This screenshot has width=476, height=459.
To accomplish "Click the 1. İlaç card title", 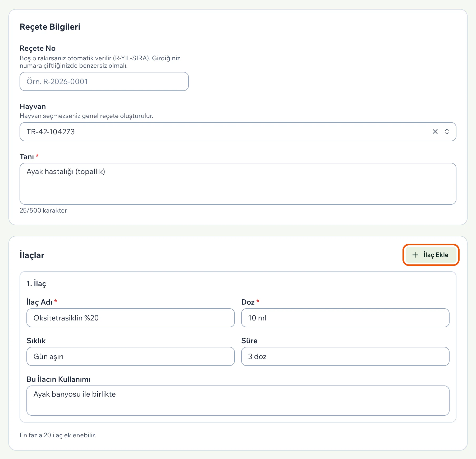I will point(36,284).
